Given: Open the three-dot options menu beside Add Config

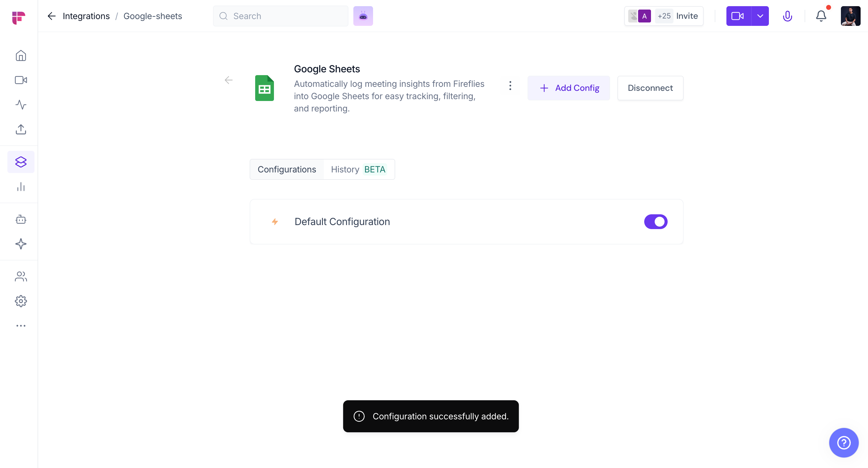Looking at the screenshot, I should click(x=510, y=86).
